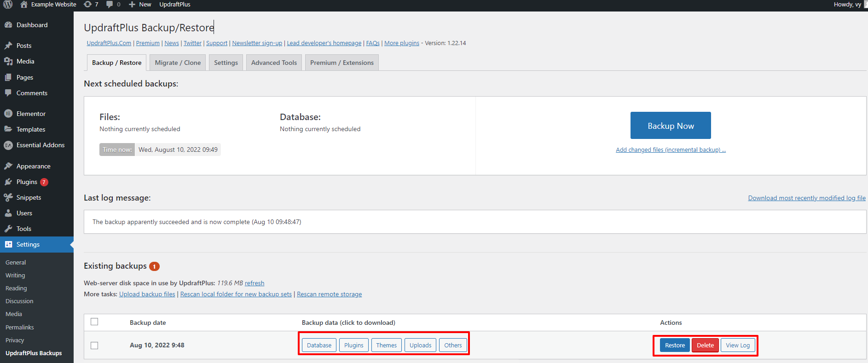Click the Newsletter sign-up link
The height and width of the screenshot is (363, 868).
tap(257, 43)
